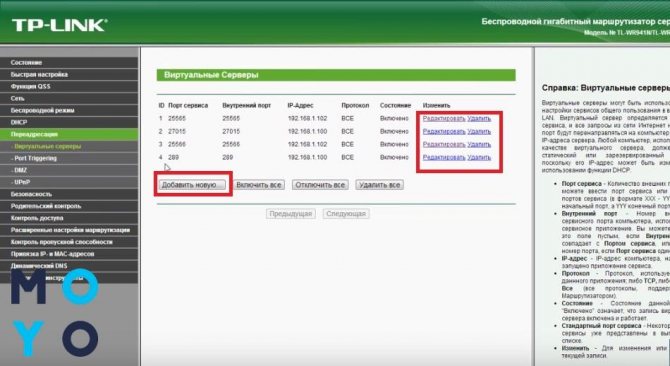Click Удалить for port 27015 row
This screenshot has height=366, width=670.
tap(479, 132)
